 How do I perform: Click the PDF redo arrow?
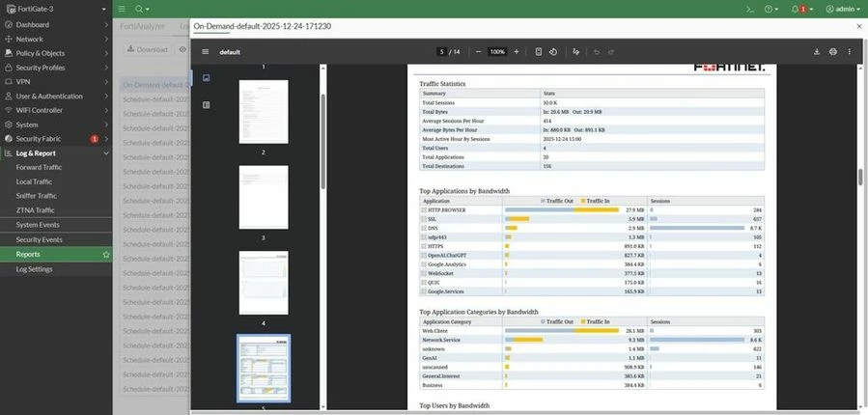pyautogui.click(x=611, y=52)
